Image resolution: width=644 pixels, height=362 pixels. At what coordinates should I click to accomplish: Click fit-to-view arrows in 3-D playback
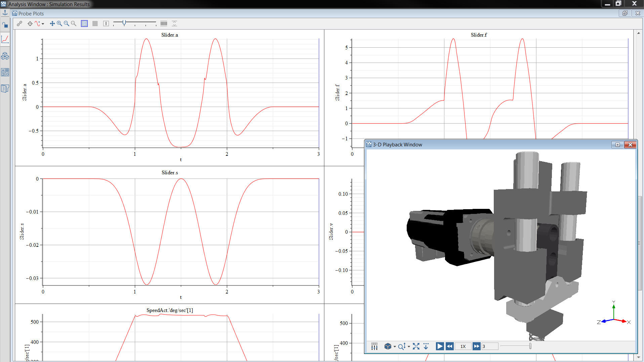pyautogui.click(x=416, y=346)
